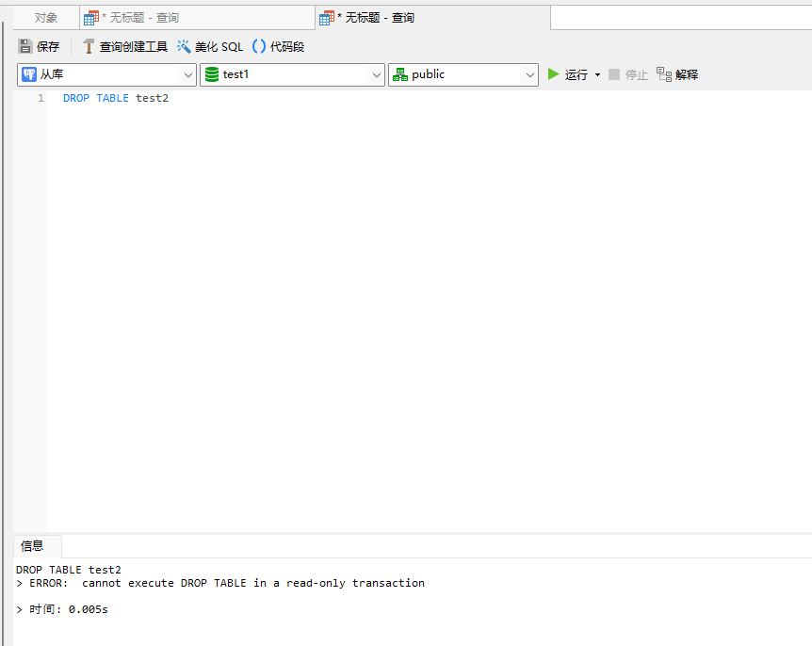The width and height of the screenshot is (812, 646).
Task: Click the green schema icon beside public
Action: [400, 74]
